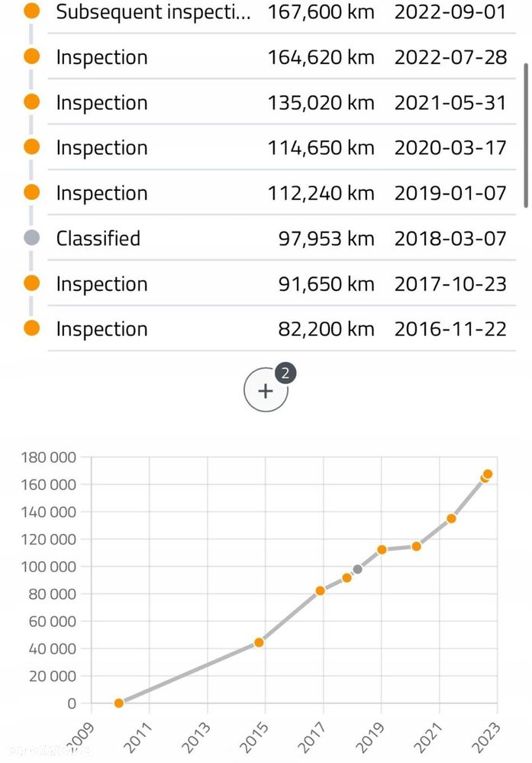
Task: Click orange dot beside 164,620 km inspection
Action: pyautogui.click(x=31, y=57)
